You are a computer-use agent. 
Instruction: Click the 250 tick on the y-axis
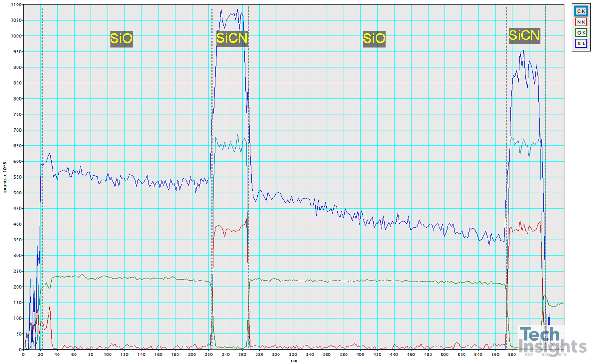click(17, 271)
